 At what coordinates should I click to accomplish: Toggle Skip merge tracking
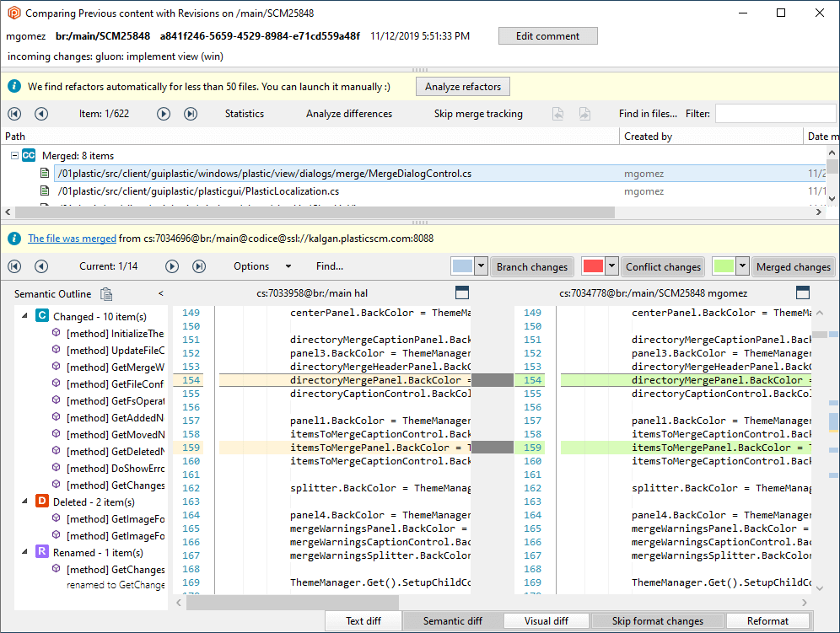[478, 114]
